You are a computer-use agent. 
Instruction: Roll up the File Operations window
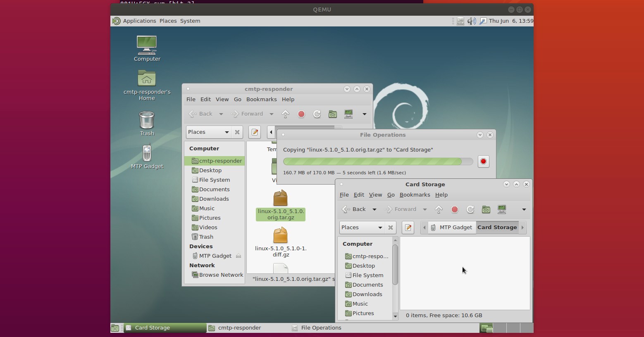pyautogui.click(x=480, y=135)
